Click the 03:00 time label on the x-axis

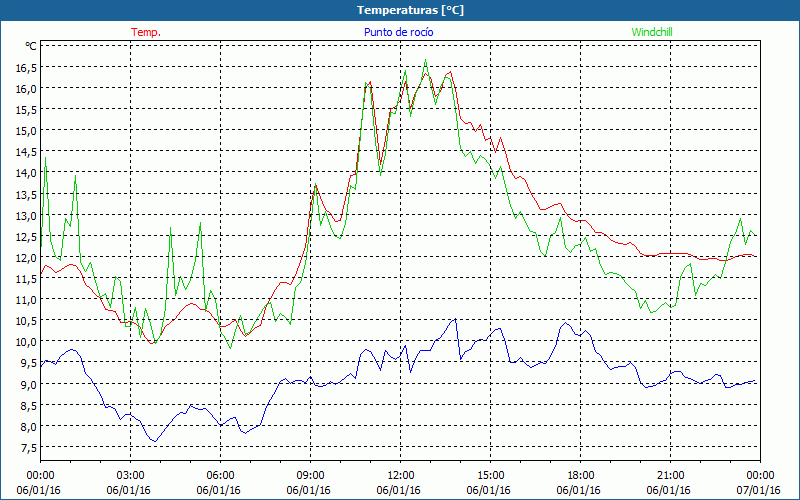point(131,476)
